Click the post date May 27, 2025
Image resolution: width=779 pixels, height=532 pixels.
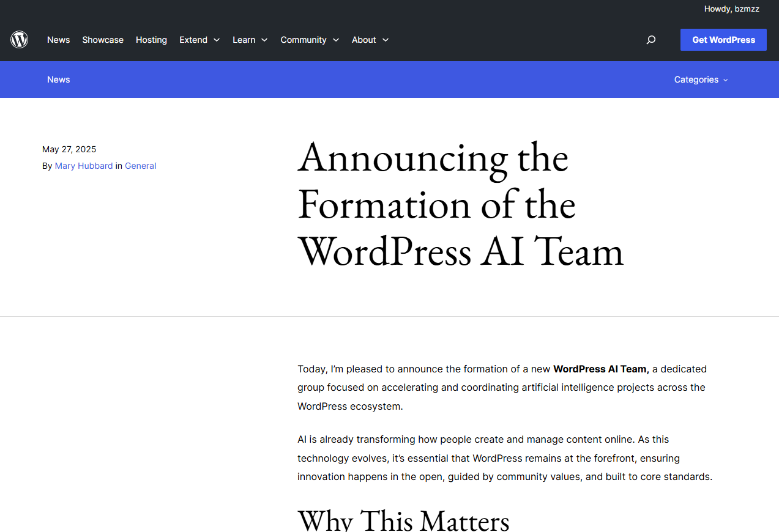(x=69, y=149)
